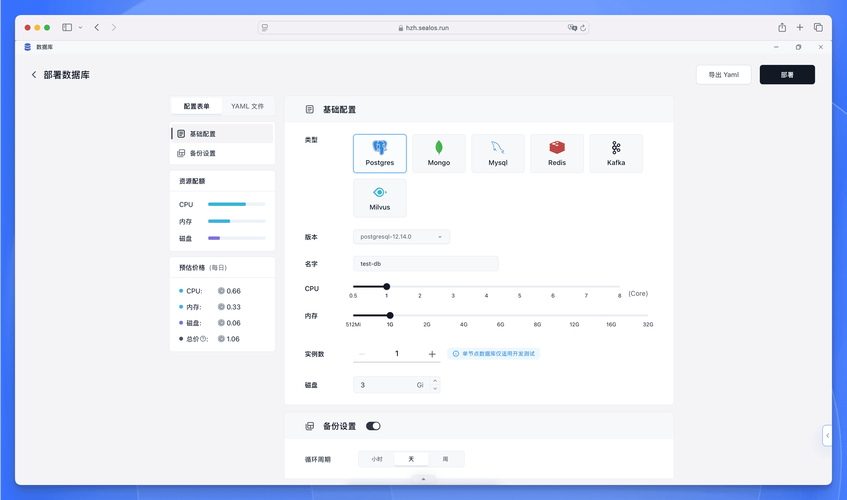Expand the right-edge side panel chevron
This screenshot has height=500, width=847.
(x=827, y=435)
